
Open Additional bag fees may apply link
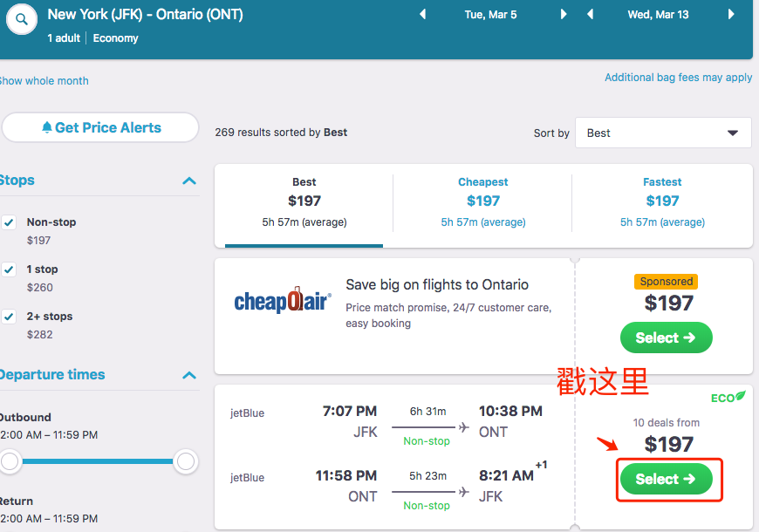coord(678,78)
